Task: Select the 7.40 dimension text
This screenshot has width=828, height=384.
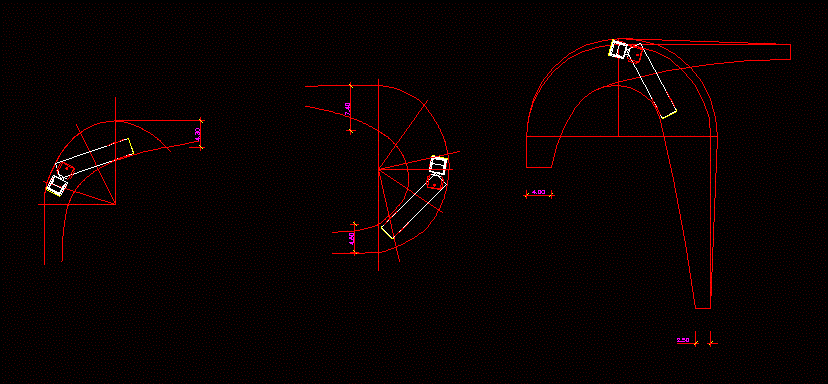Action: tap(347, 109)
